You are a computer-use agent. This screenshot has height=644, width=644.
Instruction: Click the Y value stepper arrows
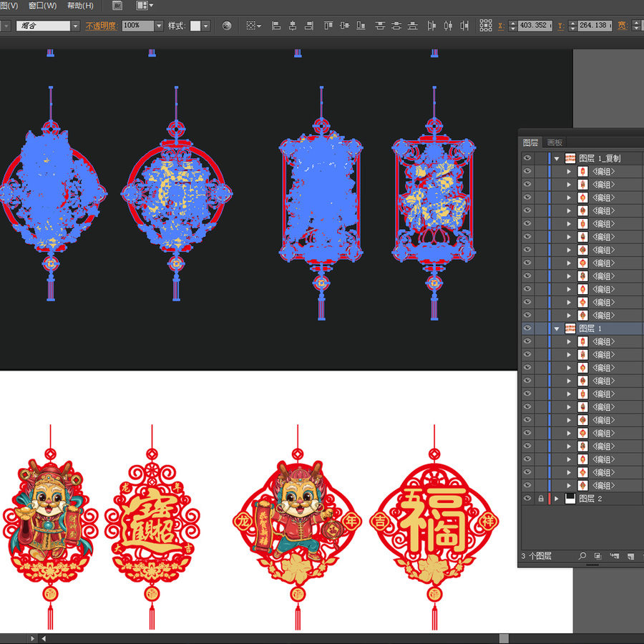(x=572, y=26)
